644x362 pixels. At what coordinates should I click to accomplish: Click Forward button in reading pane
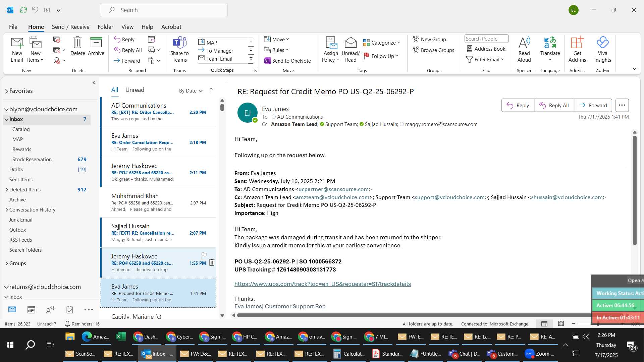(593, 105)
